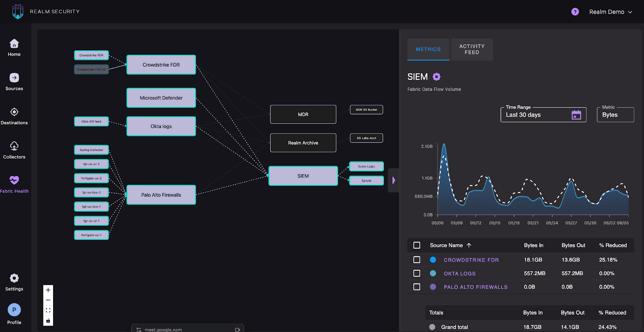This screenshot has width=644, height=332.
Task: Click Palo Alto Firewalls purple color dot
Action: 433,287
